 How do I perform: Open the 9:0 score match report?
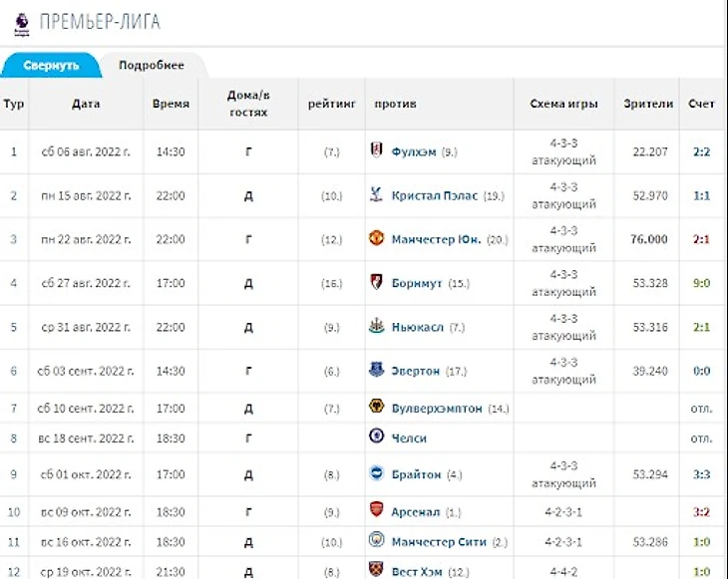point(701,283)
